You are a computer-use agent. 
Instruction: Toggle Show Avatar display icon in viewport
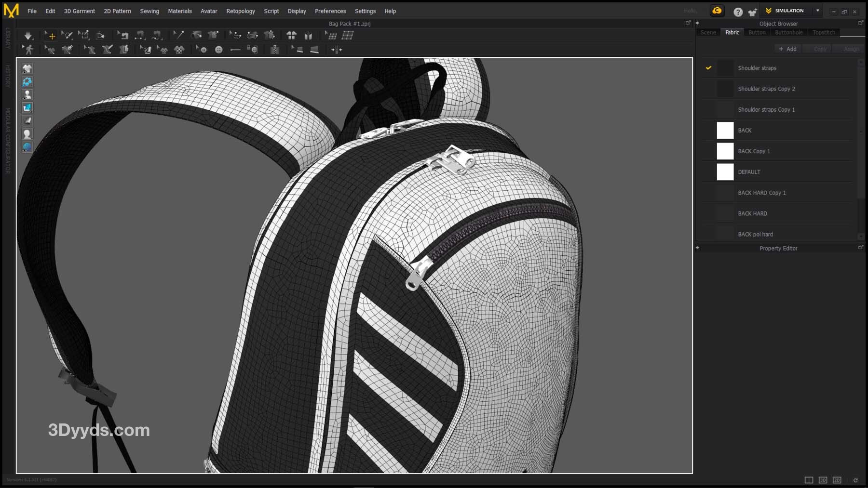[27, 94]
